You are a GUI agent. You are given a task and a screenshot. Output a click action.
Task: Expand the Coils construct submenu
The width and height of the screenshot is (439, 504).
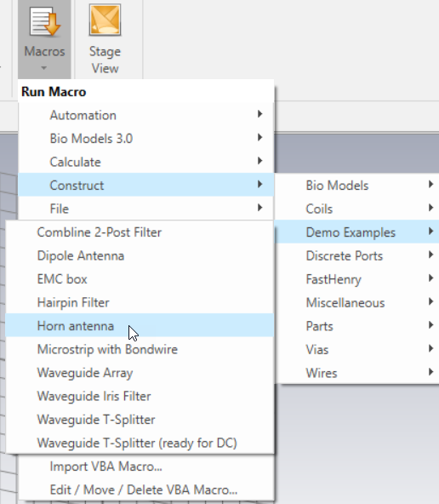(357, 209)
